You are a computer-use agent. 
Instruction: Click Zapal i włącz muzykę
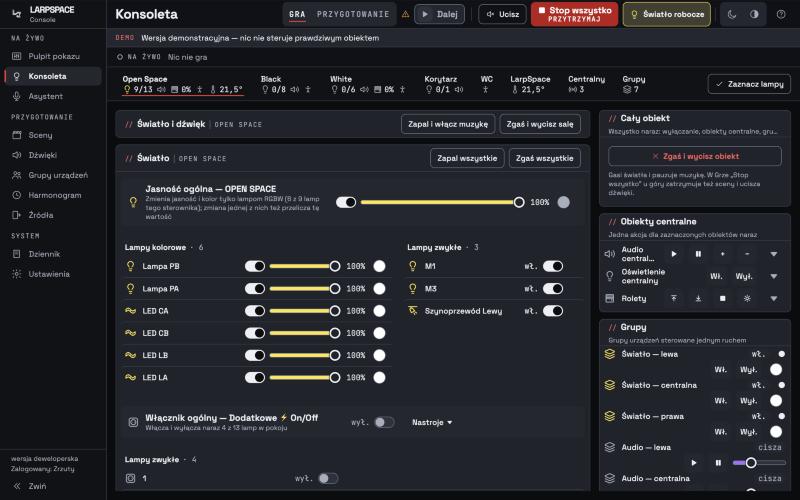pyautogui.click(x=448, y=124)
